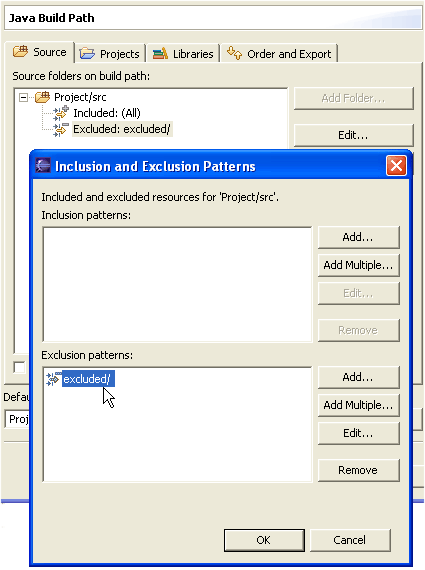Select the Excluded: excluded/ tree row
Screen dimensions: 425x570
[122, 129]
